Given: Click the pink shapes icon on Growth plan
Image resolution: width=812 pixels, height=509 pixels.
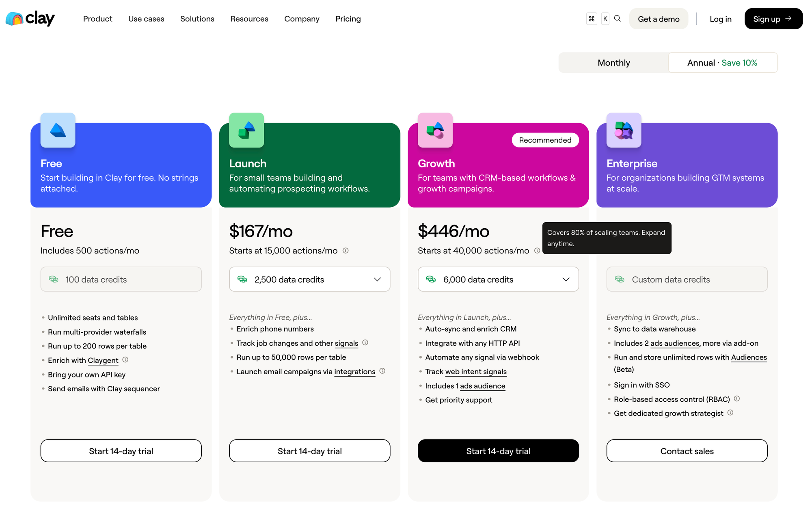Looking at the screenshot, I should [x=434, y=130].
